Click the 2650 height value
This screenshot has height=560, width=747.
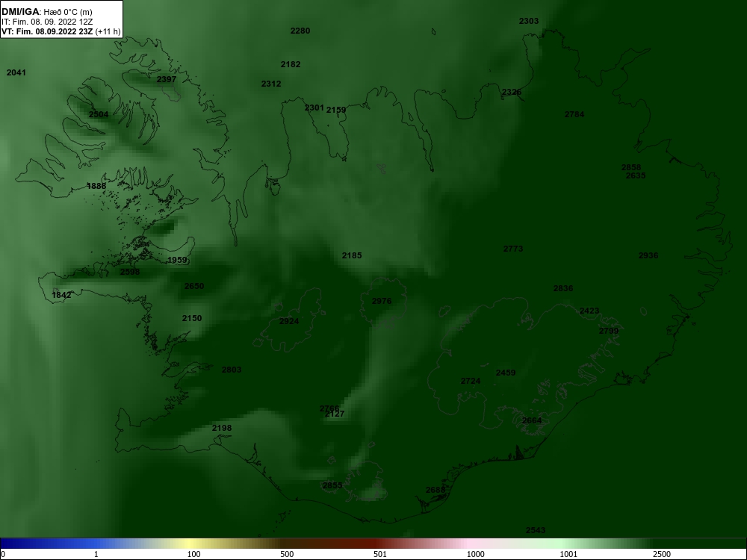pyautogui.click(x=194, y=286)
